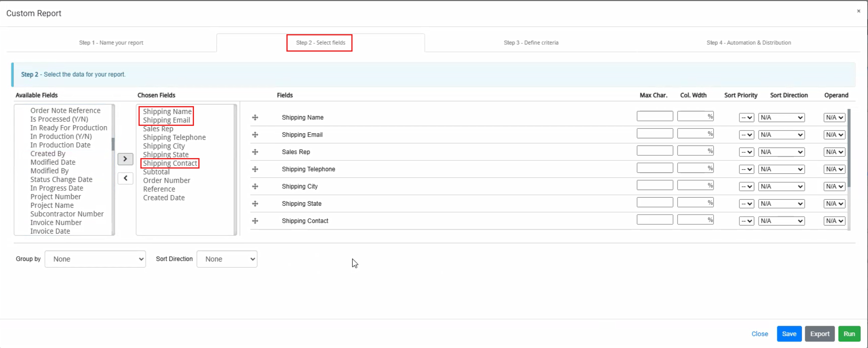Switch to Step 3 - Define criteria tab
Screen dimensions: 868x348
click(x=531, y=42)
